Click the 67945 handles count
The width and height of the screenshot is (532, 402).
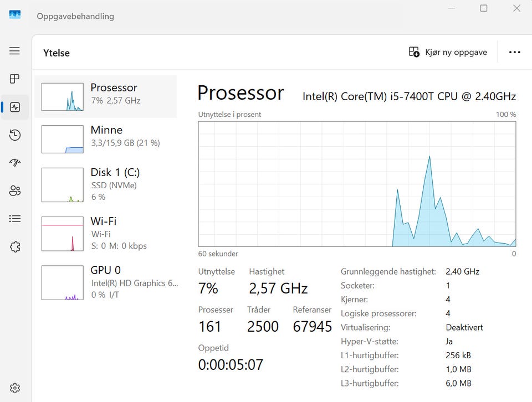click(312, 327)
